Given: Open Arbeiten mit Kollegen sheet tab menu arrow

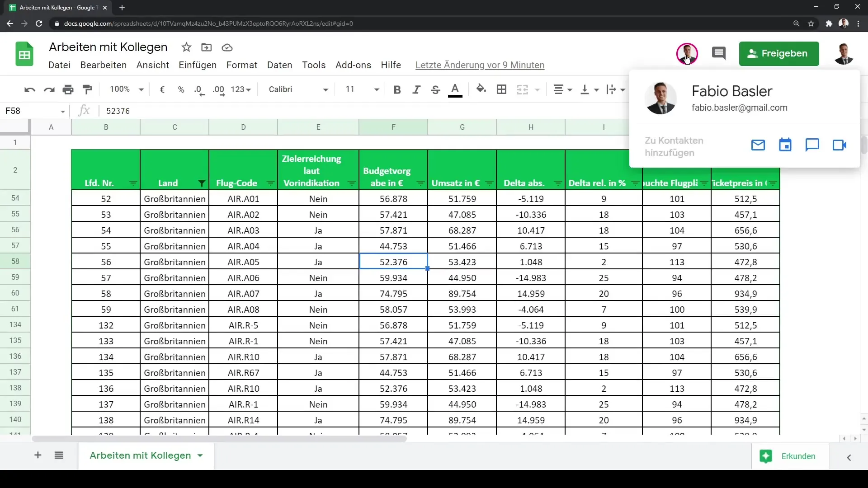Looking at the screenshot, I should [200, 456].
